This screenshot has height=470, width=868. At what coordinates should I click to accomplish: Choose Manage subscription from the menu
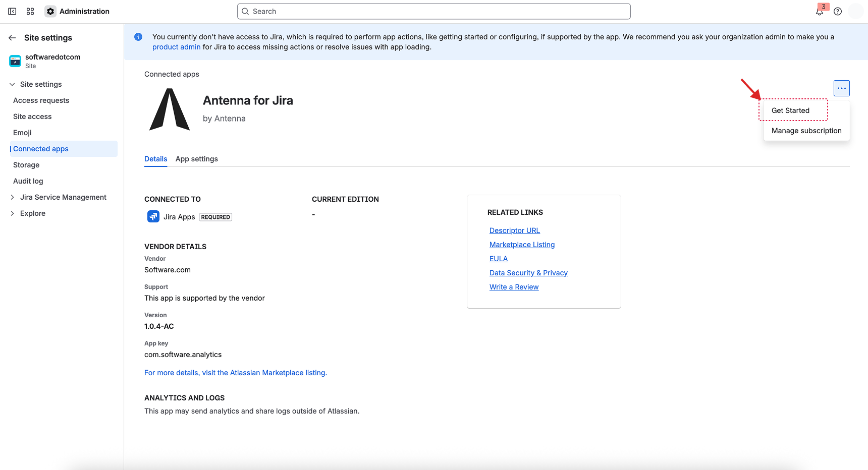[806, 131]
